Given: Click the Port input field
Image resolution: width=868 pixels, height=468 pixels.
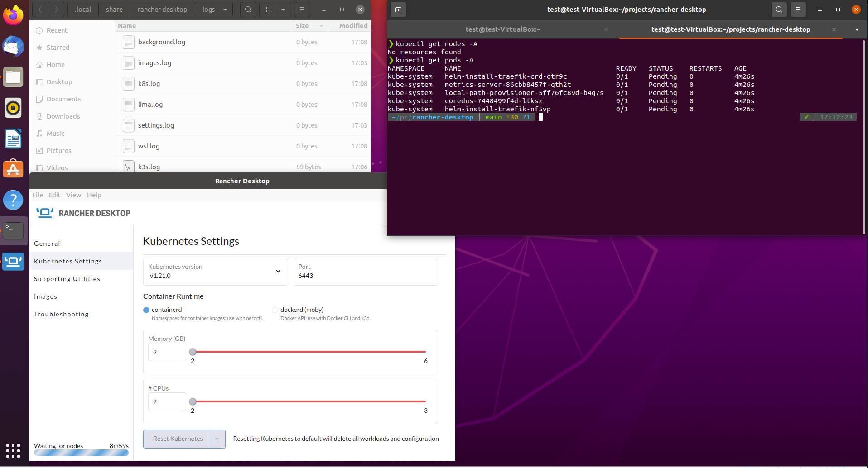Looking at the screenshot, I should pyautogui.click(x=365, y=272).
